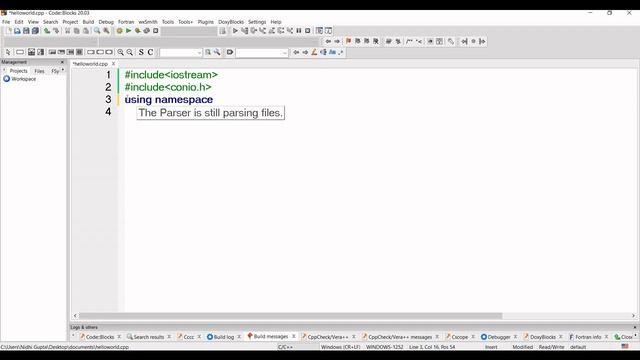This screenshot has width=640, height=360.
Task: Click the selection pointer tool icon
Action: coord(8,52)
